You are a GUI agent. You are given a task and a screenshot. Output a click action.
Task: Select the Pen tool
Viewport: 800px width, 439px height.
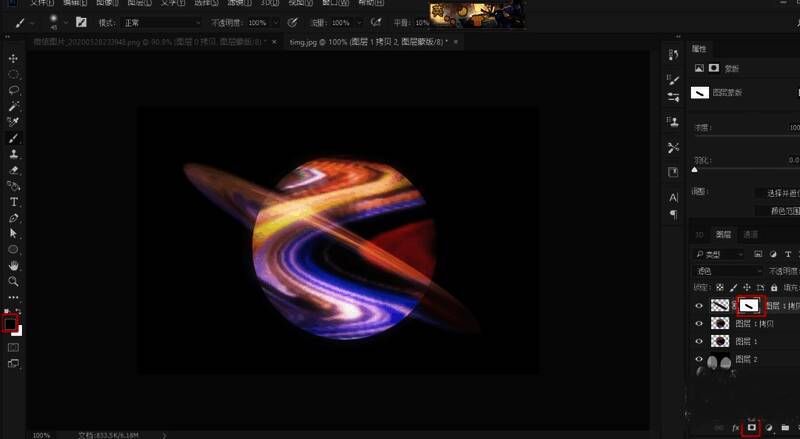13,218
